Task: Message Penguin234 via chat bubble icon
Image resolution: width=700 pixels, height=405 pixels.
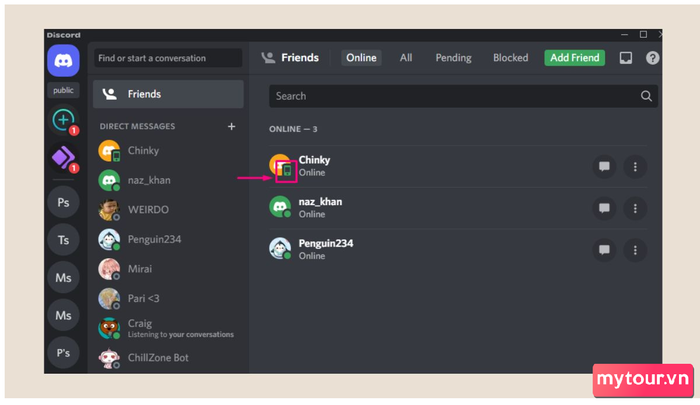Action: coord(604,250)
